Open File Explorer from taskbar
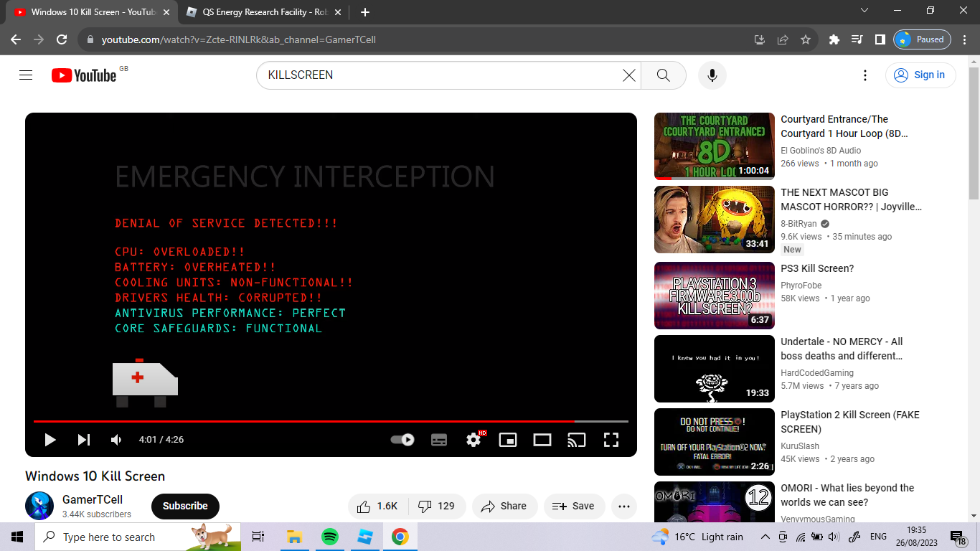The height and width of the screenshot is (551, 980). [294, 537]
